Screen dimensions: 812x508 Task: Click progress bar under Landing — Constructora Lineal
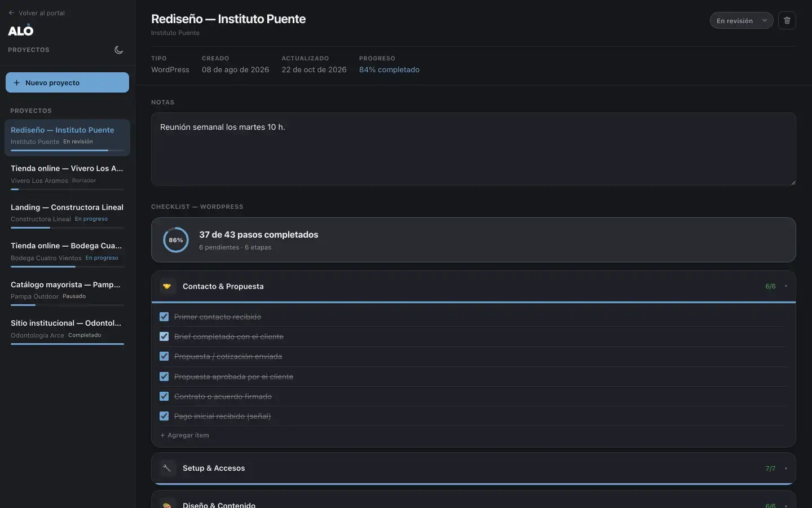click(x=67, y=227)
